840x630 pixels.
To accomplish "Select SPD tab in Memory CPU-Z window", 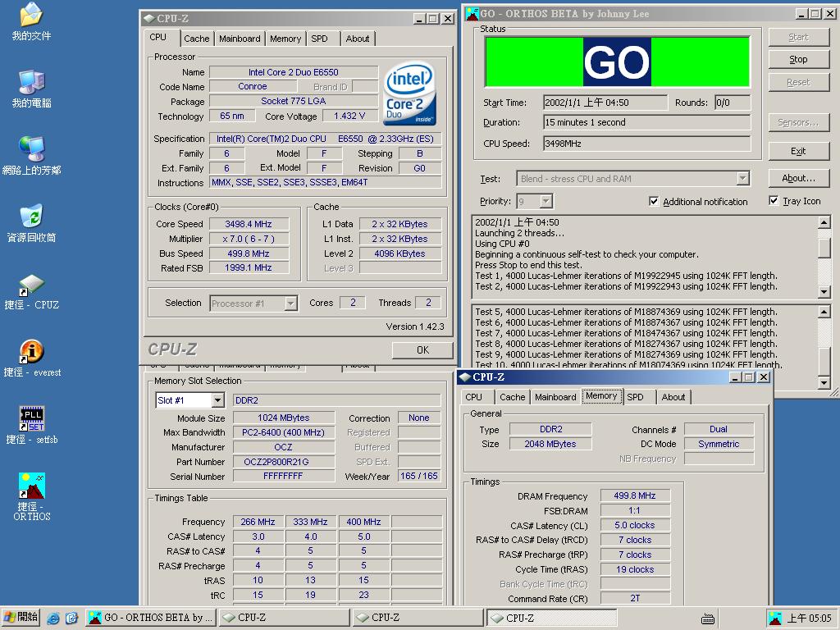I will click(636, 397).
